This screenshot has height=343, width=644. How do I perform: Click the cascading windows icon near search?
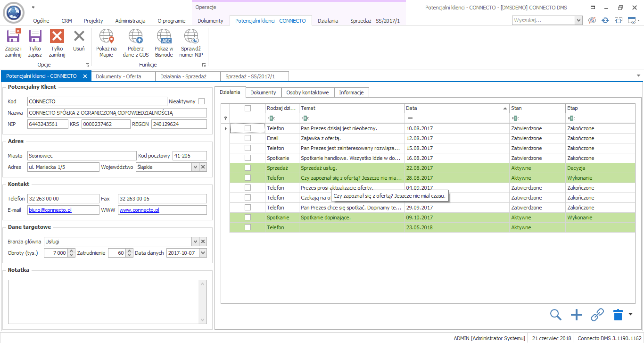(x=619, y=20)
